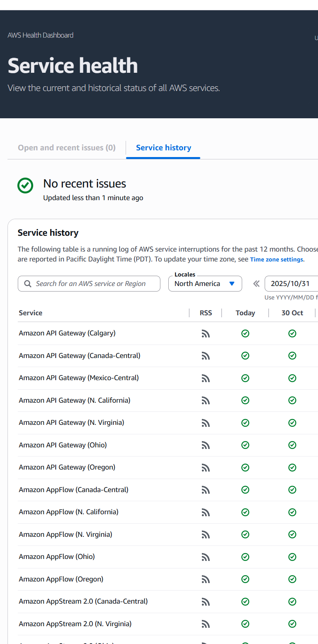Open the Locales dropdown
This screenshot has width=318, height=644.
[x=205, y=284]
